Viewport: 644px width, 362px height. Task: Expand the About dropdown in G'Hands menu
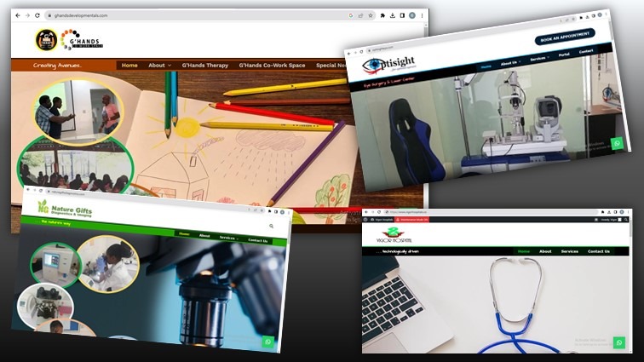[160, 66]
